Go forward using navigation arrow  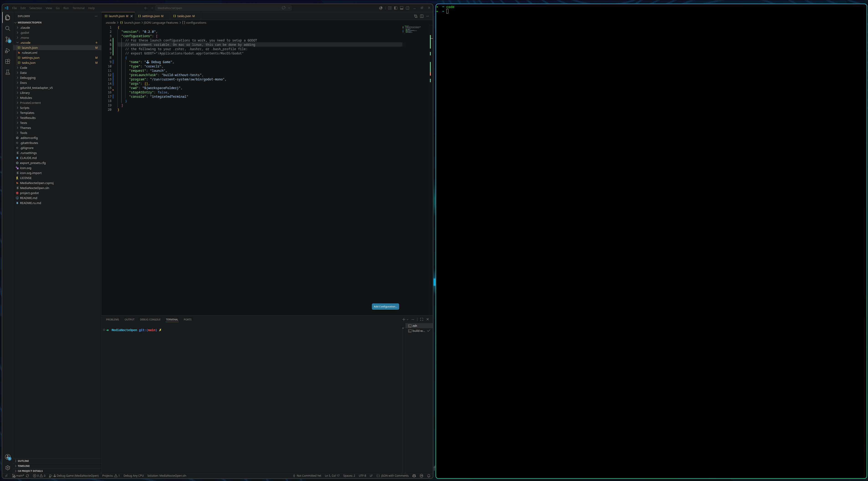(x=152, y=8)
